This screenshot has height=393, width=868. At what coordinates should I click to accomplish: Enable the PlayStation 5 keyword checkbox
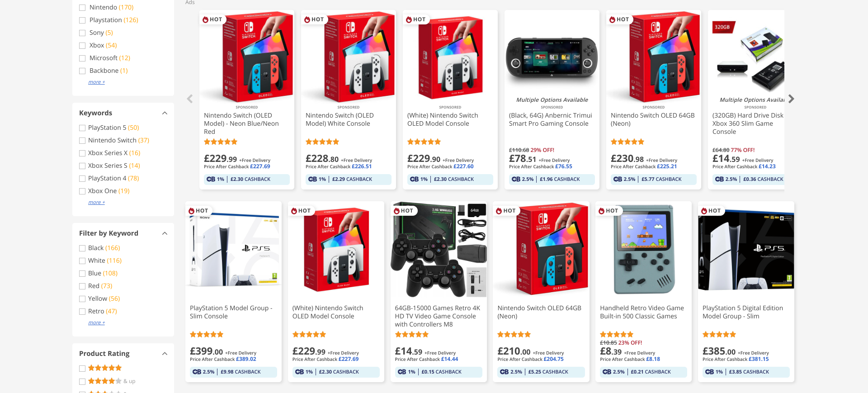pos(82,128)
